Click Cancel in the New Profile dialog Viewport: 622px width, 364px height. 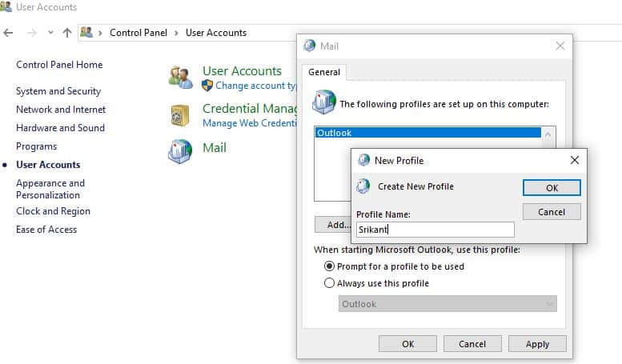tap(552, 212)
